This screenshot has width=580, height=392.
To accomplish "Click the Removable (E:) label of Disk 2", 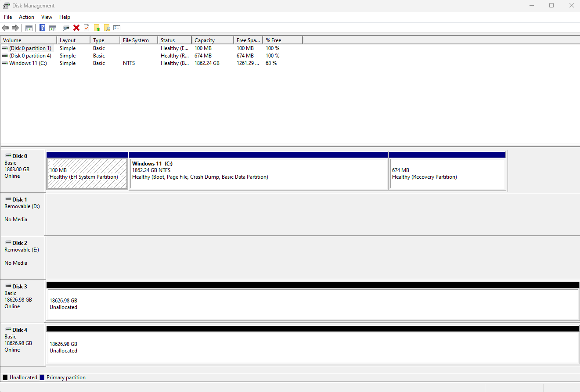I will [x=22, y=250].
